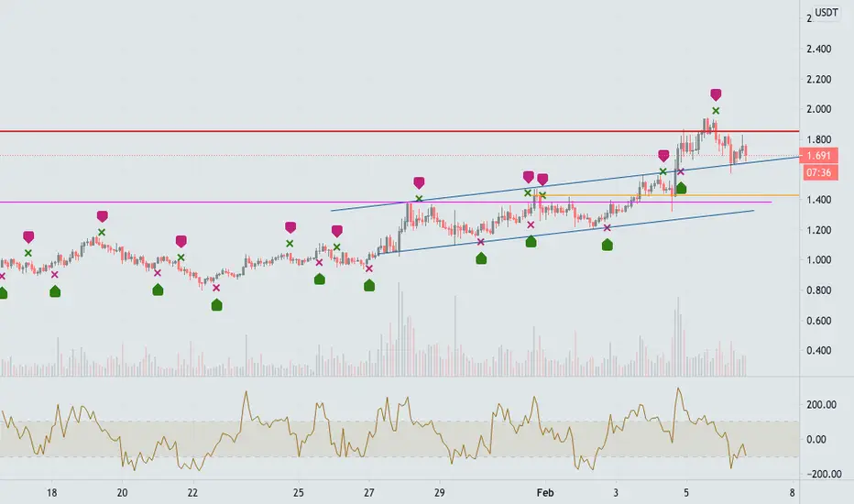Click the pink sell marker on the 26th
The width and height of the screenshot is (854, 504).
(x=336, y=231)
